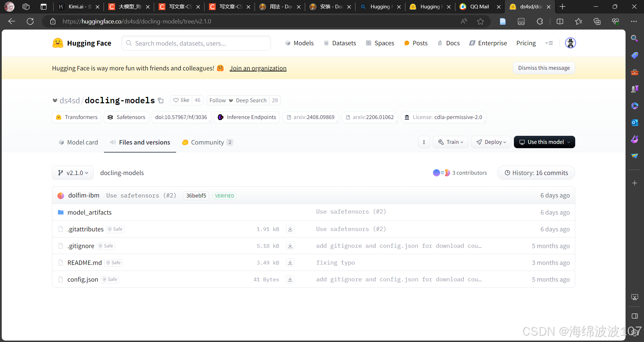The width and height of the screenshot is (644, 342).
Task: Open Read aloud icon in address bar
Action: (x=464, y=21)
